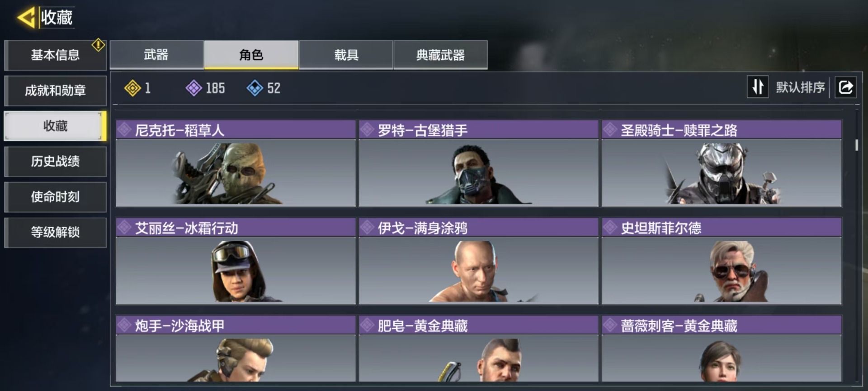This screenshot has height=391, width=868.
Task: Switch to the 载具 tab
Action: pos(346,55)
